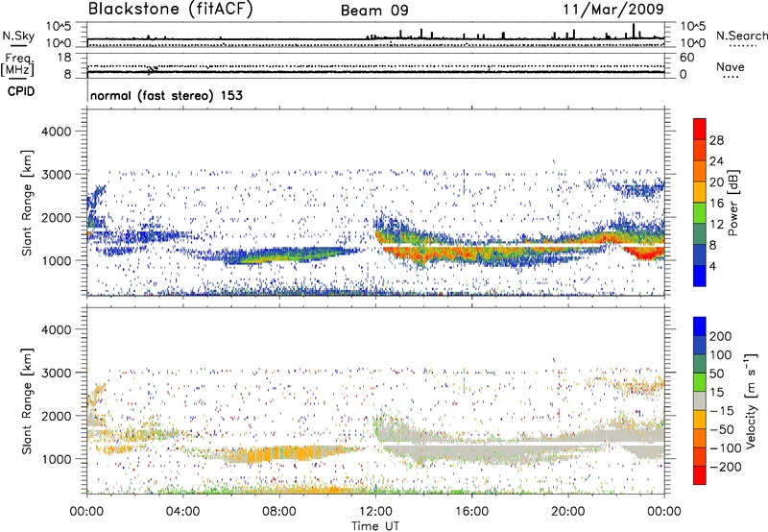Click the "normal (fast stereo) 153" text
This screenshot has height=532, width=768.
(x=166, y=95)
